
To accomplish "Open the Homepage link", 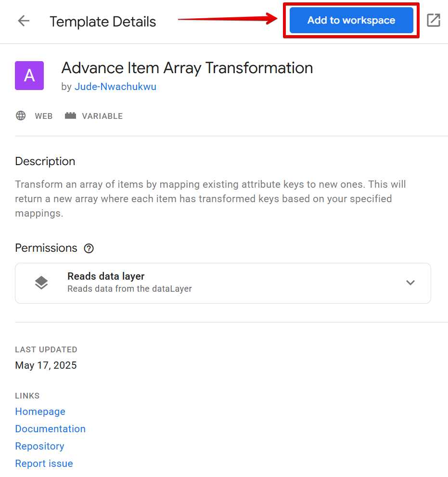I will point(40,412).
